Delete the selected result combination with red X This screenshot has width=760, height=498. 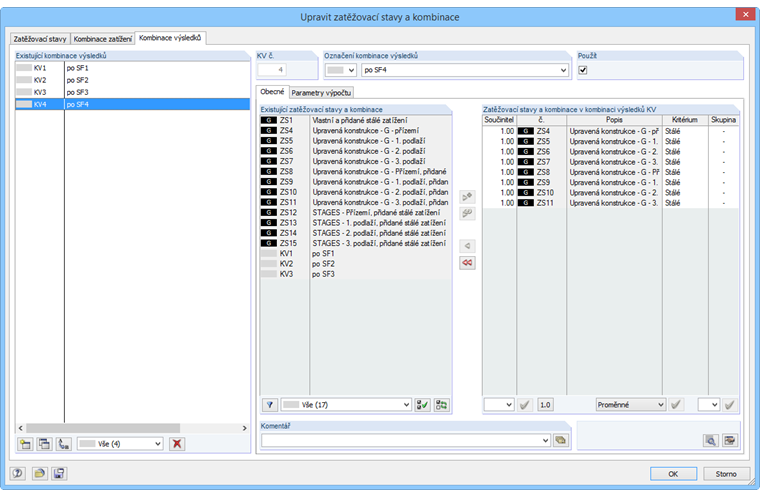click(177, 444)
